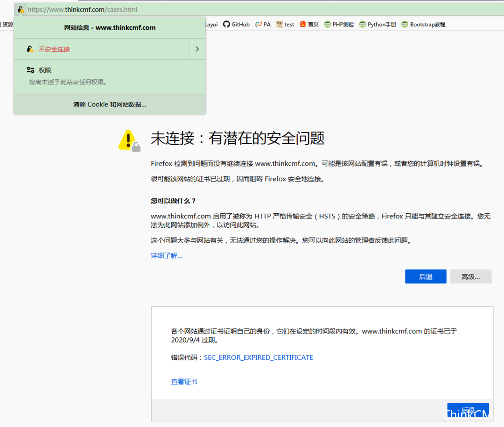Image resolution: width=504 pixels, height=427 pixels.
Task: Open the SEC_ERROR_EXPIRED_CERTIFICATE error code link
Action: (x=259, y=357)
